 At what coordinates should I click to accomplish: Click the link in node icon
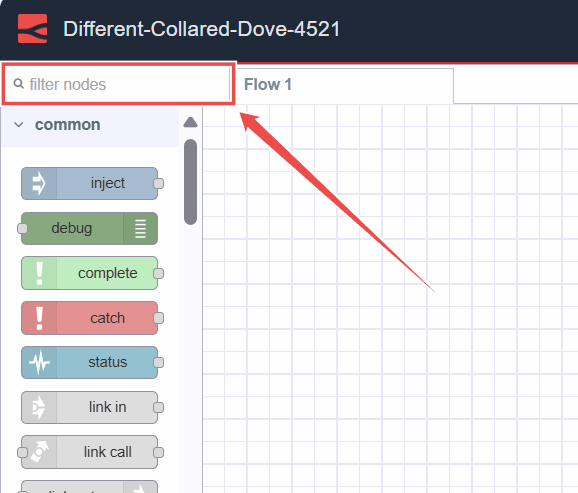pos(39,407)
